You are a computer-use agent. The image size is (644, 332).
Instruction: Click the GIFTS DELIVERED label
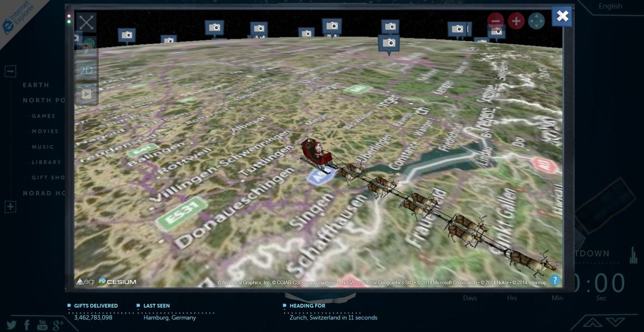(96, 306)
